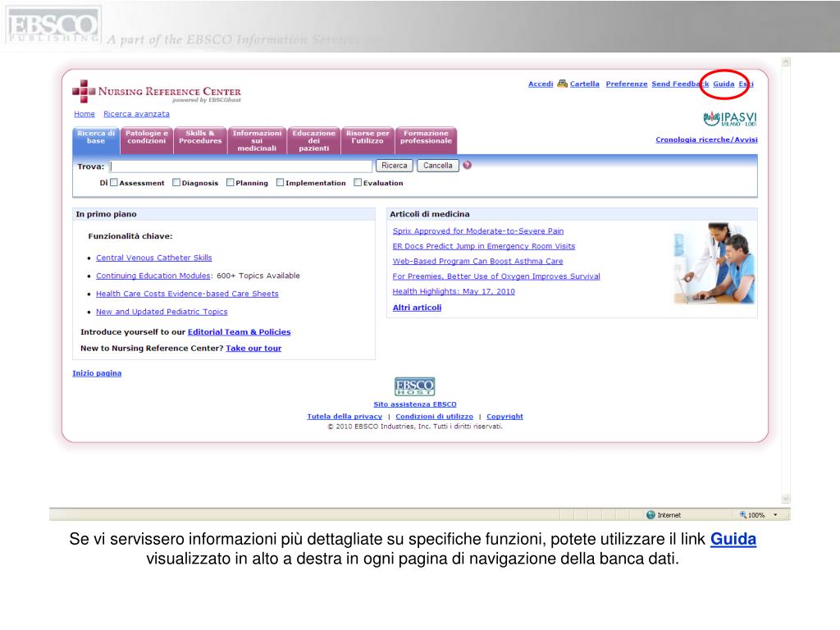Open Health Care Costs Evidence-based Care Sheets
The image size is (840, 630).
(x=187, y=294)
